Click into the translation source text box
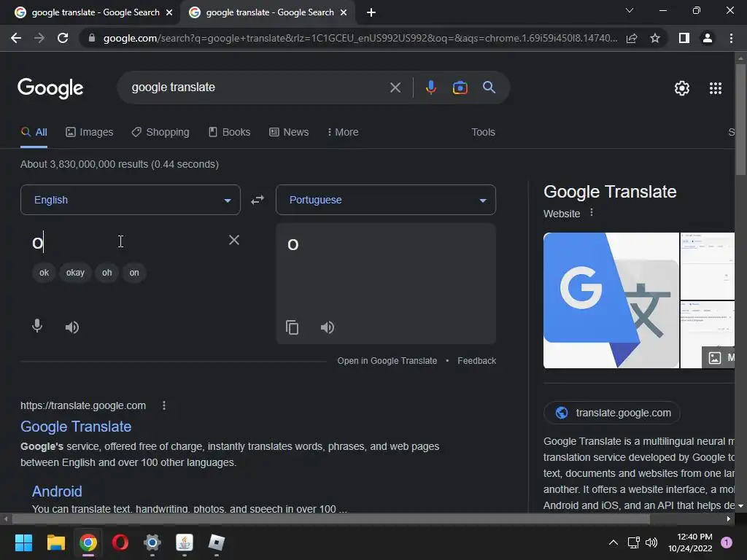This screenshot has width=747, height=560. pos(128,242)
